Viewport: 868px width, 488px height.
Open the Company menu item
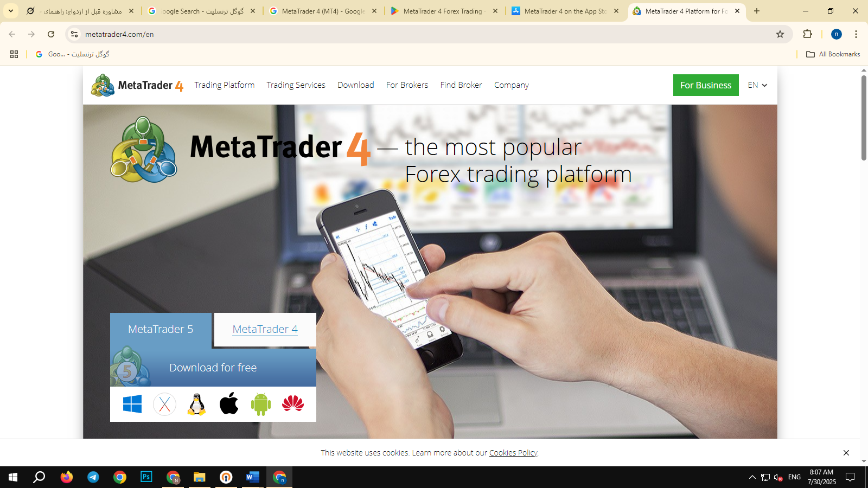(x=511, y=85)
